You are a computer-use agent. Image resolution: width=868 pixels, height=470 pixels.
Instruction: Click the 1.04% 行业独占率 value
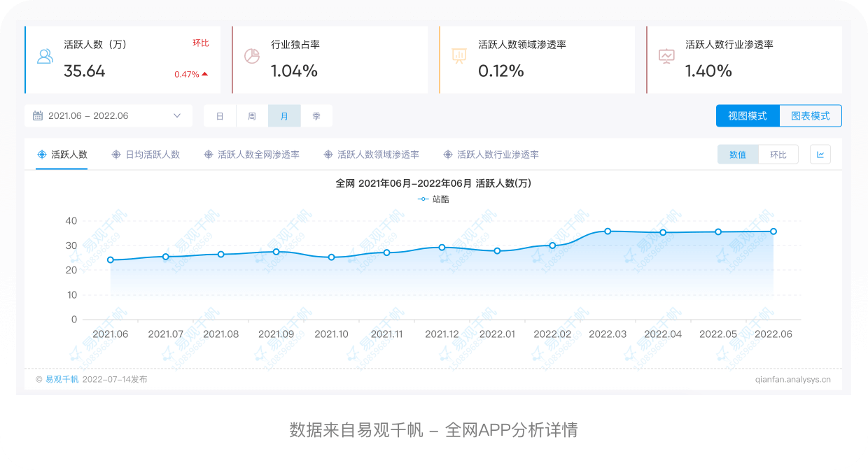pyautogui.click(x=295, y=71)
